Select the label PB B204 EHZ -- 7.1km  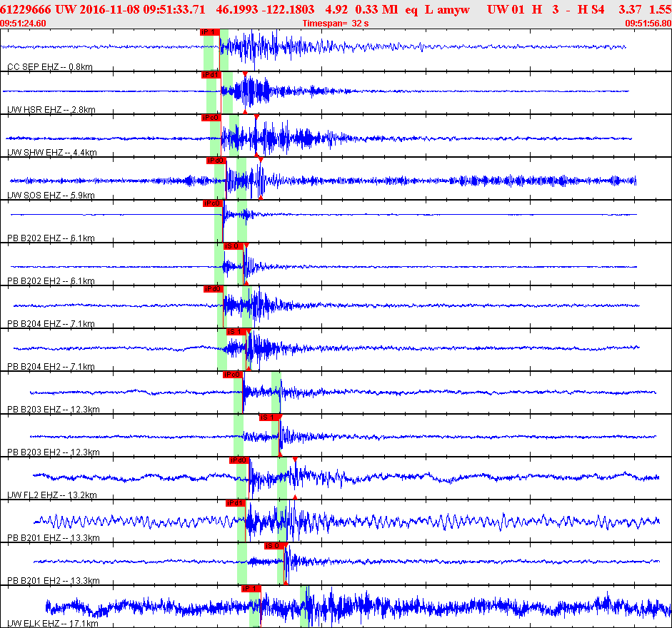(51, 324)
